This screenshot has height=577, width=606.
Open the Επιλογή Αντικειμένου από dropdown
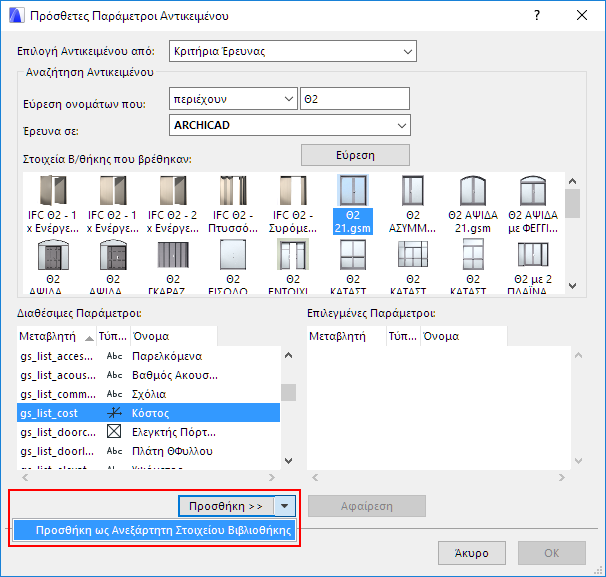tap(293, 51)
